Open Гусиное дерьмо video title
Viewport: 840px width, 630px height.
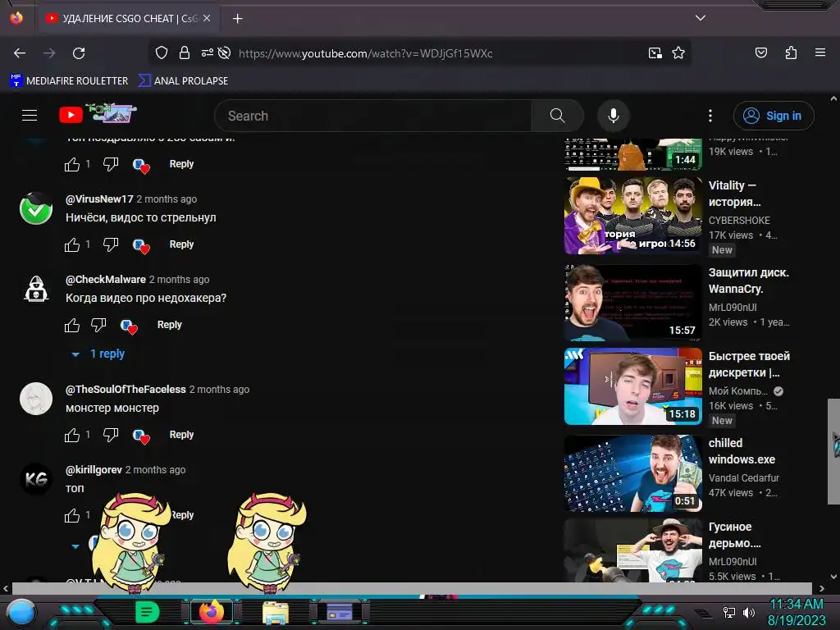(734, 535)
